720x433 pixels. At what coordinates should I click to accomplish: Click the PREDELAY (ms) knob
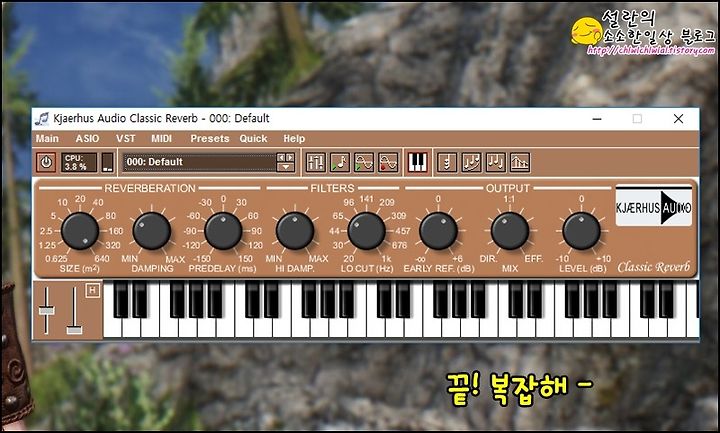tap(223, 231)
